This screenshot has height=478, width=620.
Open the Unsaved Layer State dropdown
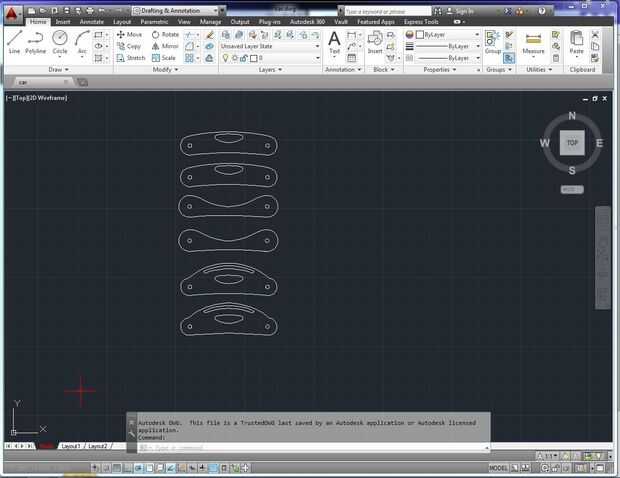tap(270, 46)
